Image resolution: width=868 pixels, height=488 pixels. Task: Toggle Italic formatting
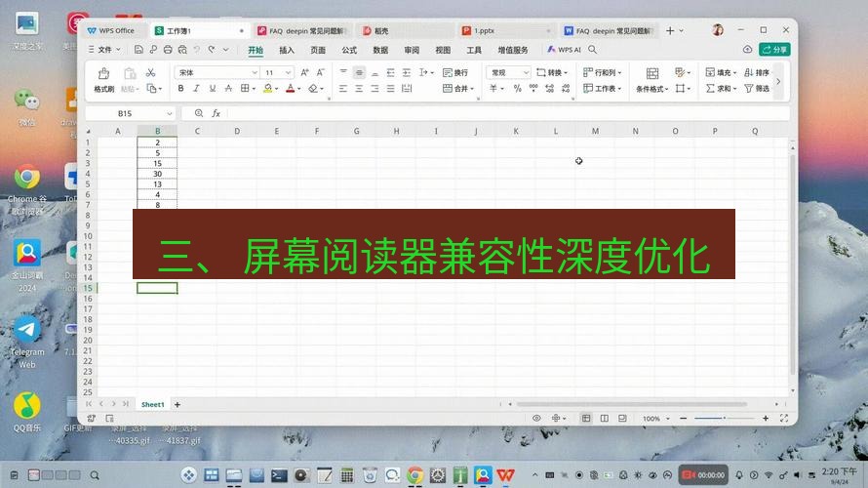(x=196, y=89)
